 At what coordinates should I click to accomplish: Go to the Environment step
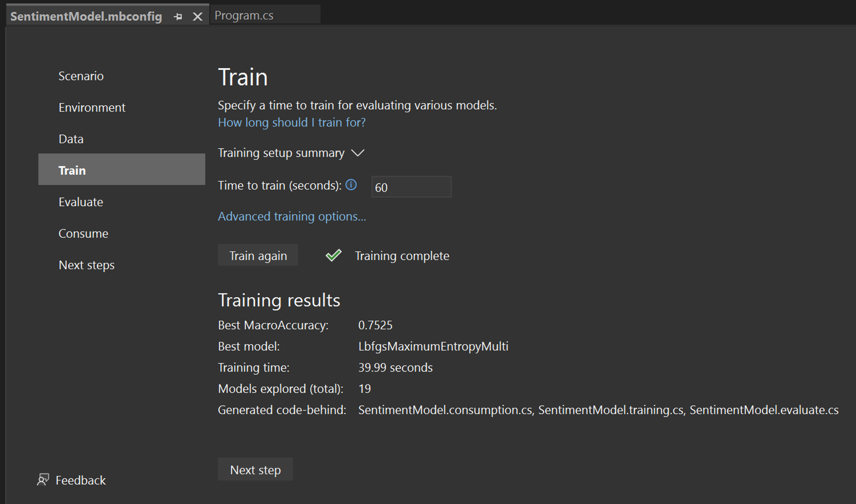[92, 108]
